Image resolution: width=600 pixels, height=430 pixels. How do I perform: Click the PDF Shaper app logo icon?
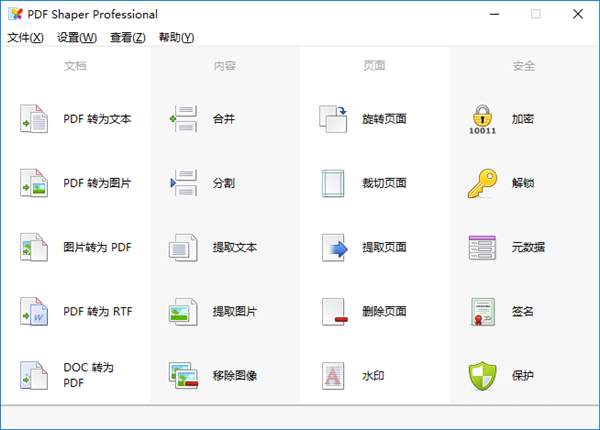15,14
